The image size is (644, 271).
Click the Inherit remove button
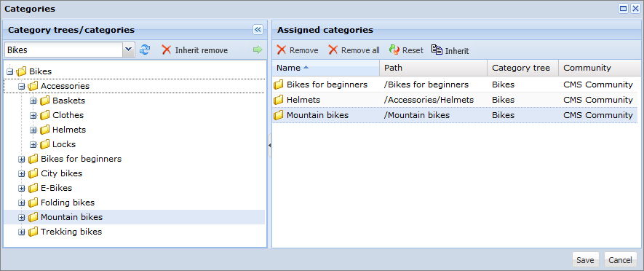(195, 50)
